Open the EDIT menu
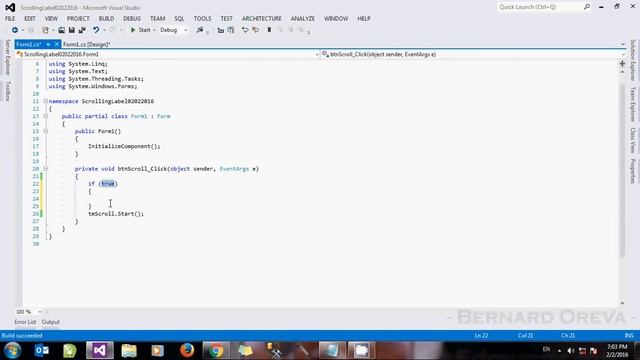This screenshot has height=360, width=640. 30,19
